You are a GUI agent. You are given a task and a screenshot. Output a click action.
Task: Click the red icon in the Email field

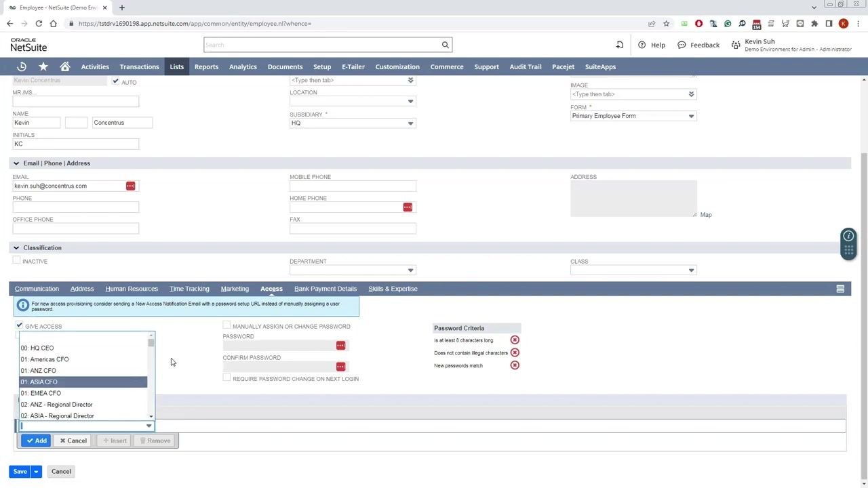pyautogui.click(x=130, y=186)
